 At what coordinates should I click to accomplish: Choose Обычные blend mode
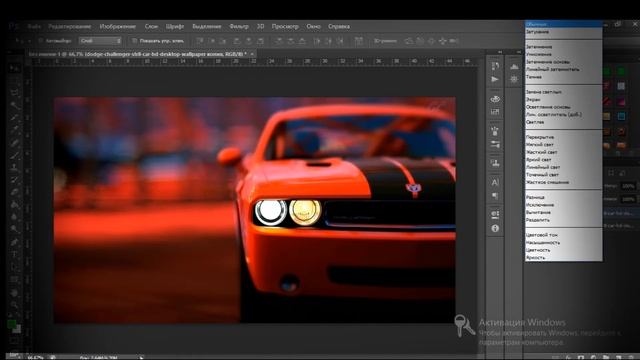563,24
